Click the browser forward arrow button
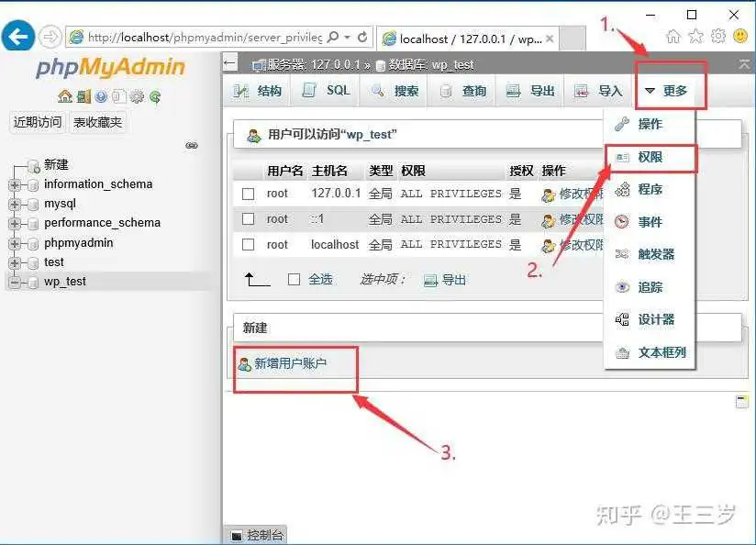This screenshot has width=756, height=545. click(50, 37)
